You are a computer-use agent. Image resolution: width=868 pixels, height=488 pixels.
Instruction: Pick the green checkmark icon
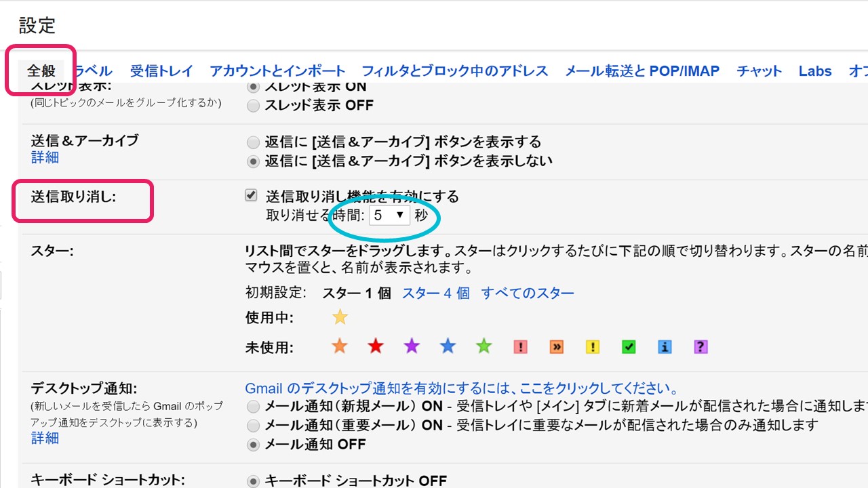point(629,347)
